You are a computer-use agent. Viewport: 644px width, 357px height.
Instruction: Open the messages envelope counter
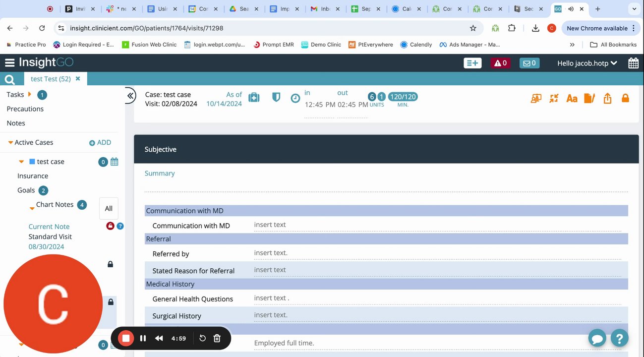pyautogui.click(x=529, y=63)
